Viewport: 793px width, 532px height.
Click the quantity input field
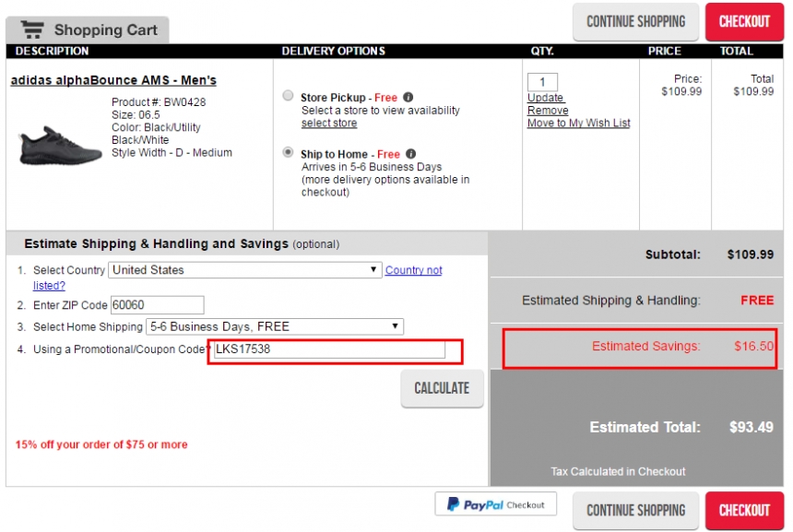542,82
